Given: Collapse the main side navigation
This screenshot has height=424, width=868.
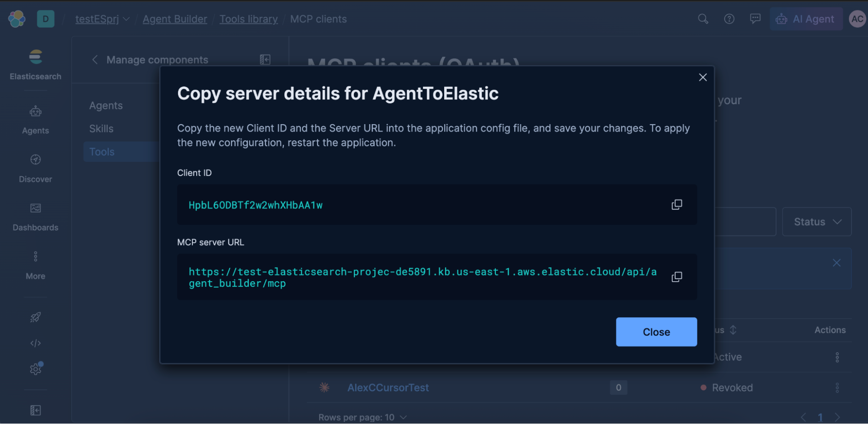Looking at the screenshot, I should [36, 410].
